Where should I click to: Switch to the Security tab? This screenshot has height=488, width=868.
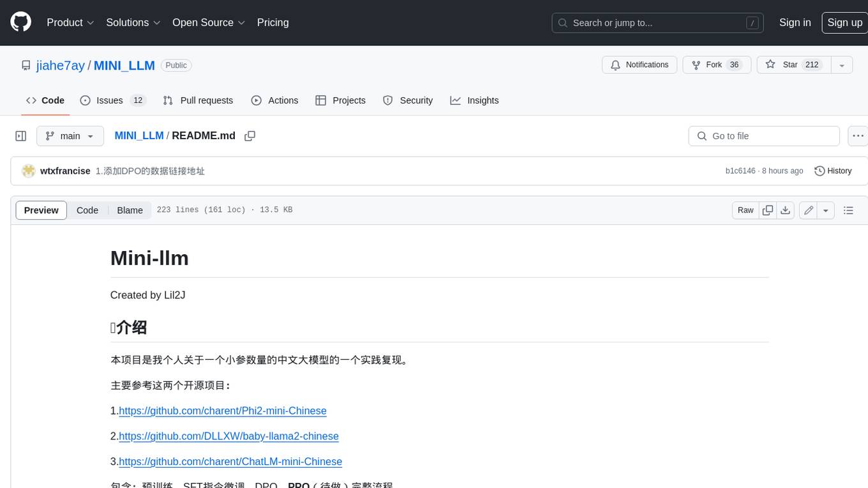tap(408, 100)
